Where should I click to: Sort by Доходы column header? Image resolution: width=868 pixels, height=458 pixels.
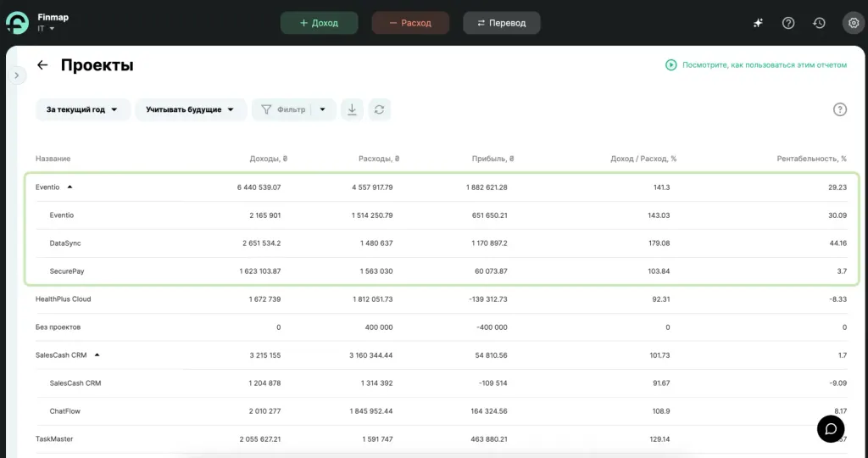269,159
